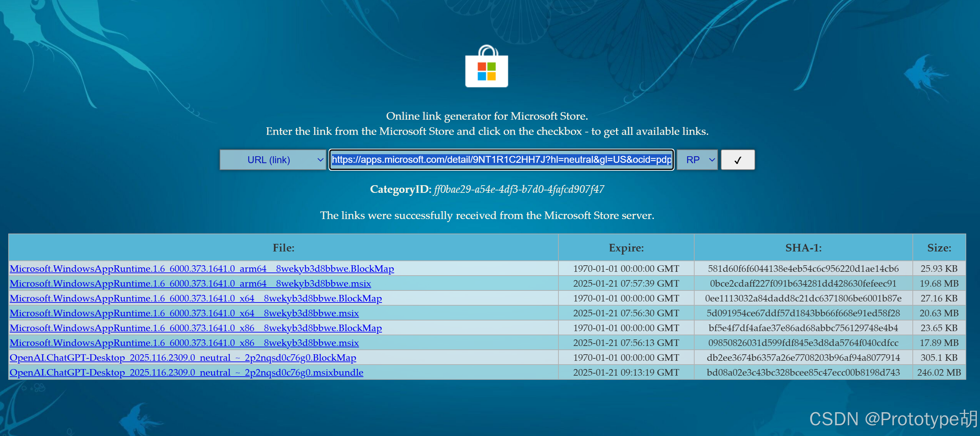Click the 27.16 KB size cell
Screen dimensions: 980x436
939,298
